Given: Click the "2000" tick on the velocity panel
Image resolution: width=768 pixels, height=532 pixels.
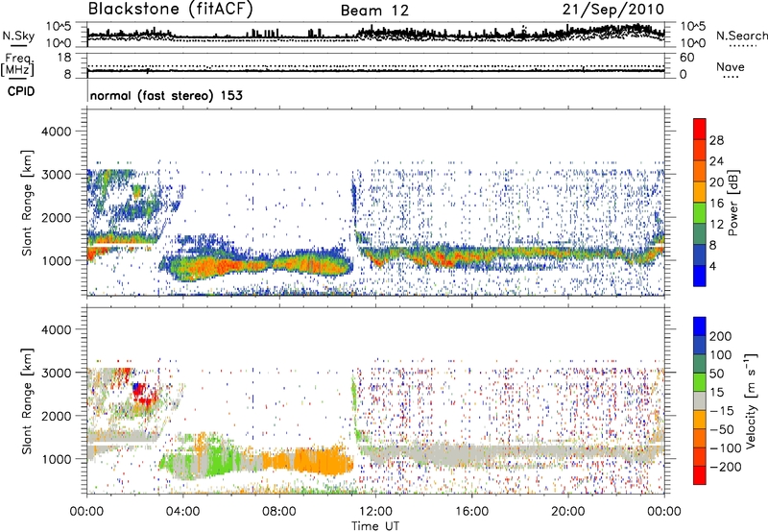Looking at the screenshot, I should coord(56,416).
